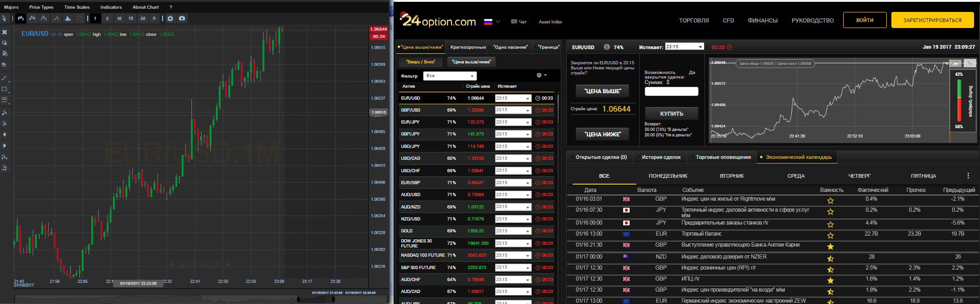Open expiry dropdown for EUR/JPY row
This screenshot has height=304, width=980.
tap(513, 122)
